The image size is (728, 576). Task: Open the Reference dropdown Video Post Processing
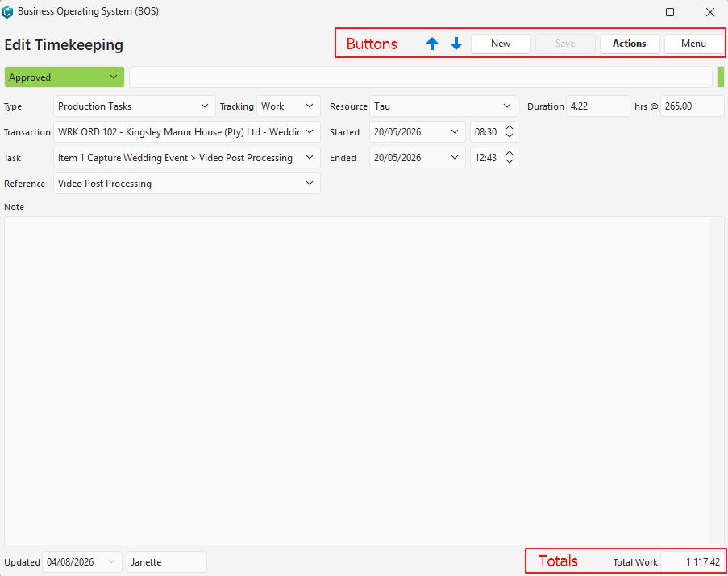pyautogui.click(x=187, y=184)
